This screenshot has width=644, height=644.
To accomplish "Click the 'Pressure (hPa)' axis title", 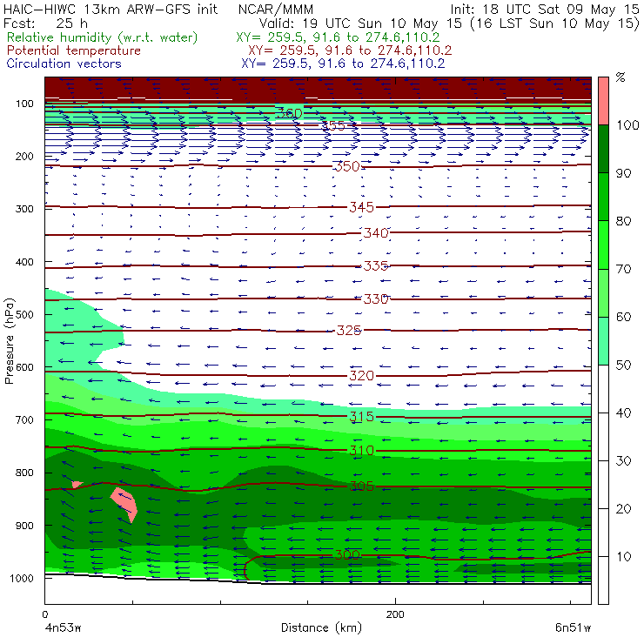I will coord(9,341).
